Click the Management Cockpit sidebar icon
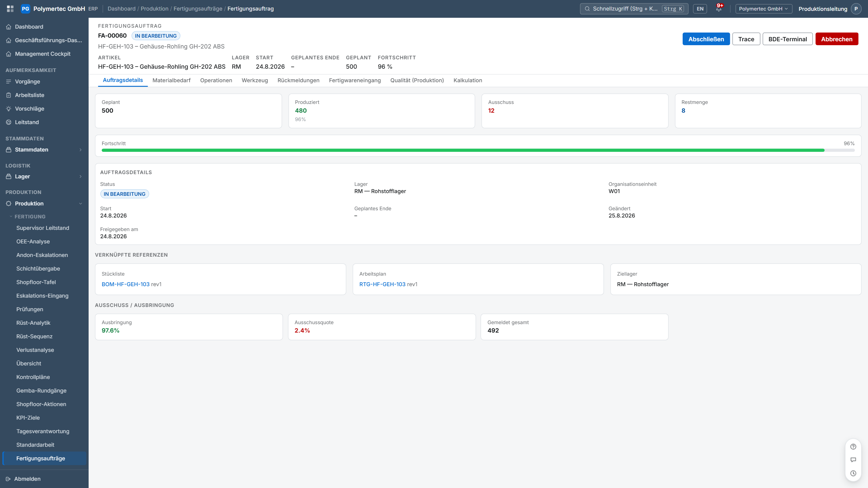 pyautogui.click(x=9, y=54)
